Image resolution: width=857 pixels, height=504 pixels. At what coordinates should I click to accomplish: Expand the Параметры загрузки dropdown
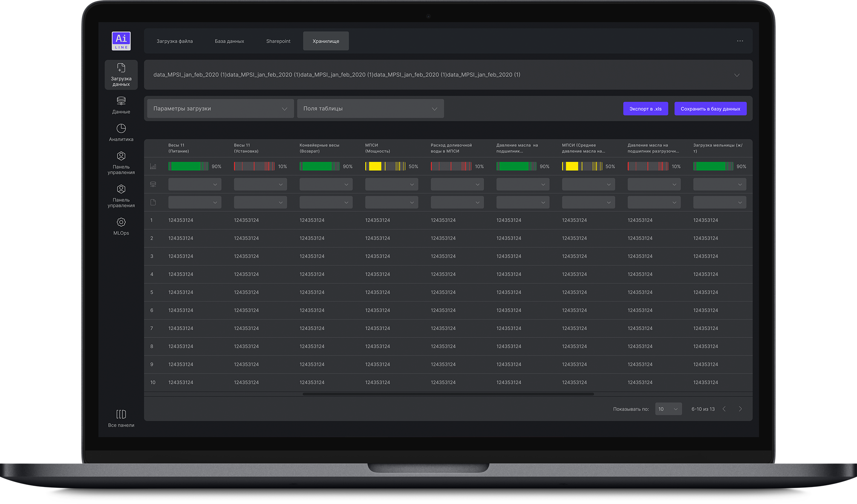click(220, 109)
